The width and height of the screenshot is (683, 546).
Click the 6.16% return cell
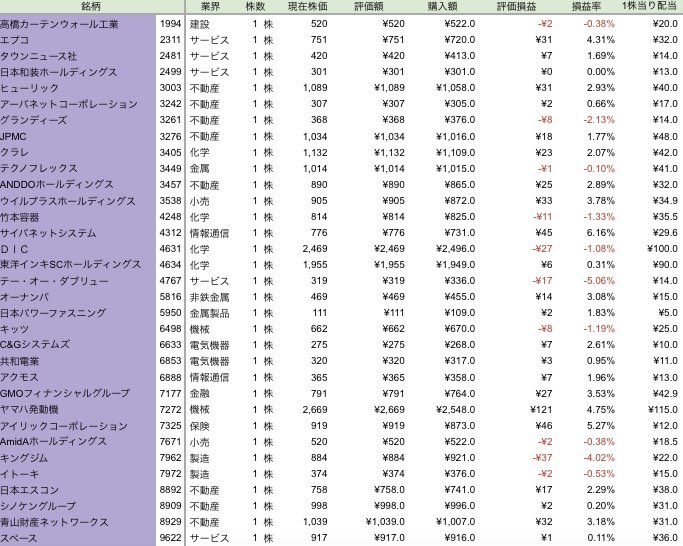click(x=601, y=233)
